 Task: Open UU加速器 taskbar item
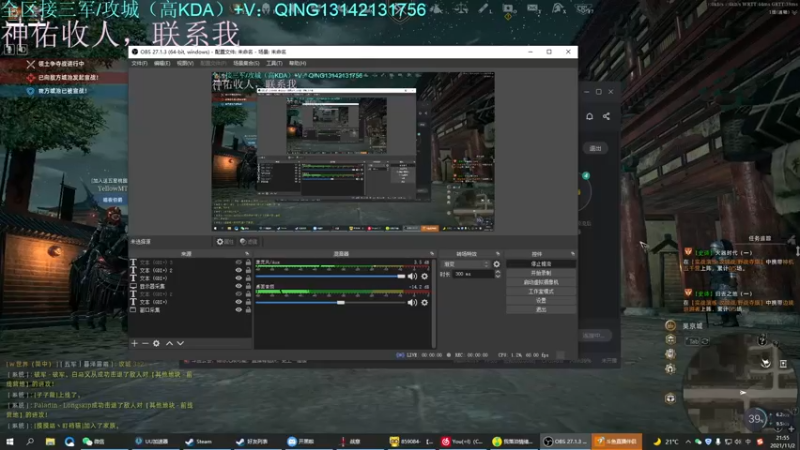pyautogui.click(x=152, y=441)
